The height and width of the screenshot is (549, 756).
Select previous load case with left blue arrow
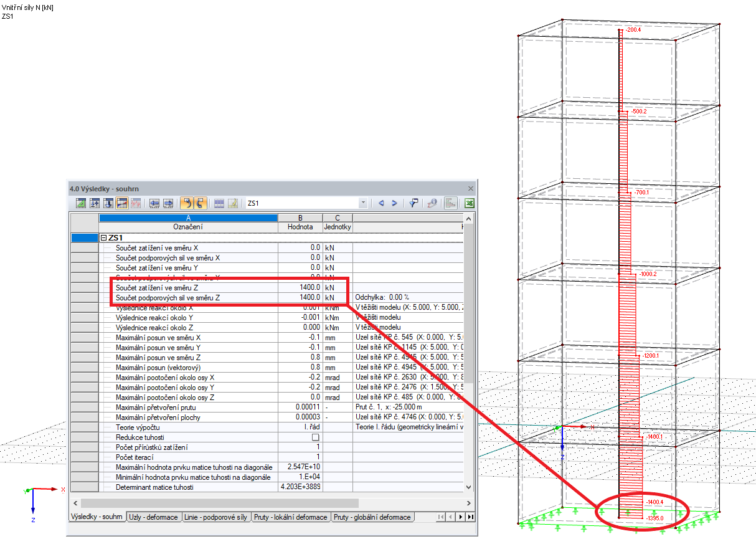pyautogui.click(x=381, y=203)
